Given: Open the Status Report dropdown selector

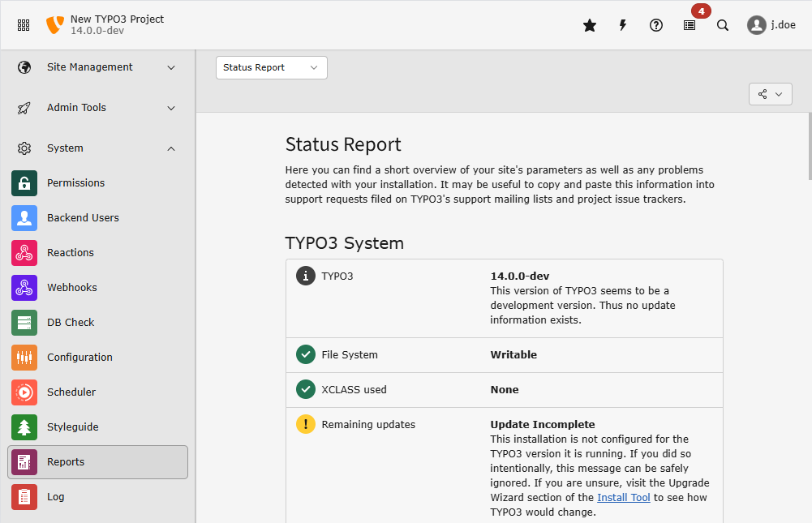Looking at the screenshot, I should (x=271, y=68).
